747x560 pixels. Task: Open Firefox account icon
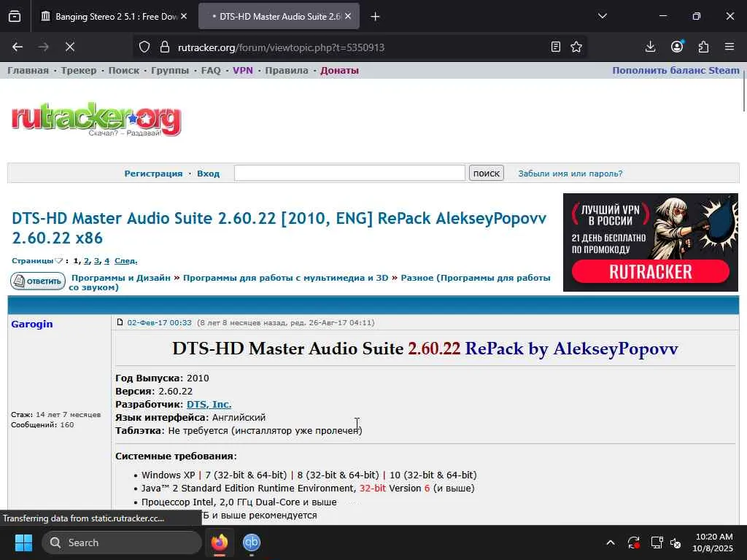677,47
